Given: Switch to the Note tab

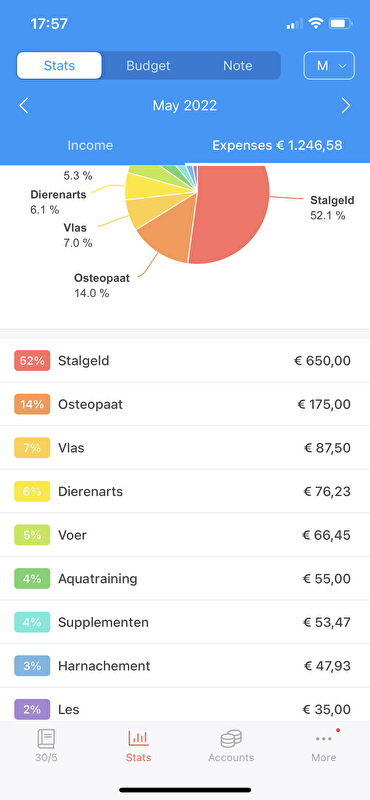Looking at the screenshot, I should click(237, 66).
